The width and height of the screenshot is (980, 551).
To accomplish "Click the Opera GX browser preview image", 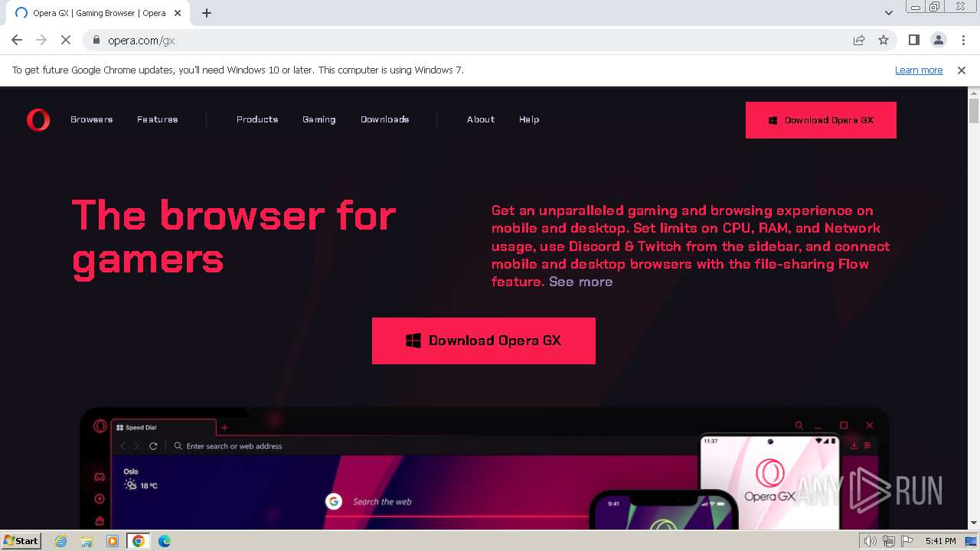I will point(485,468).
